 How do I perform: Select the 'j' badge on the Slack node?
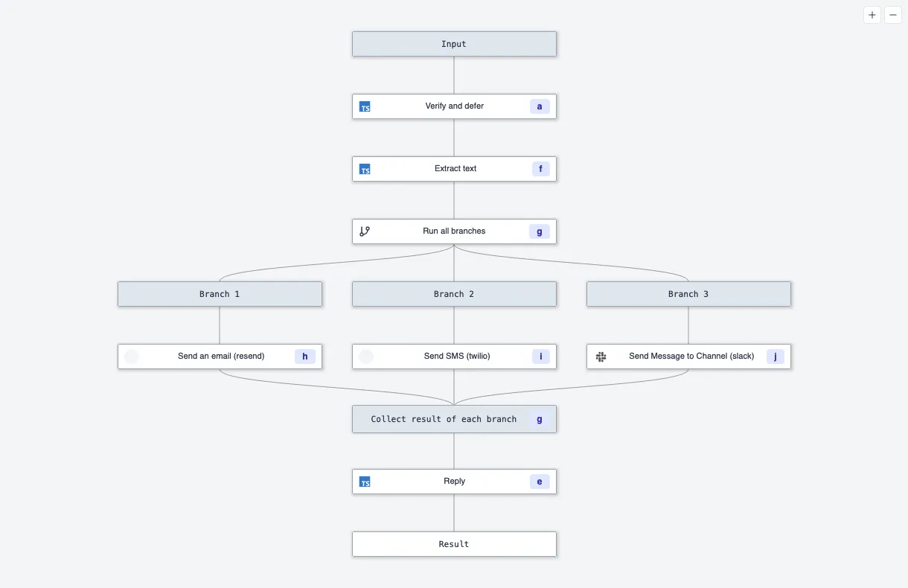point(775,357)
